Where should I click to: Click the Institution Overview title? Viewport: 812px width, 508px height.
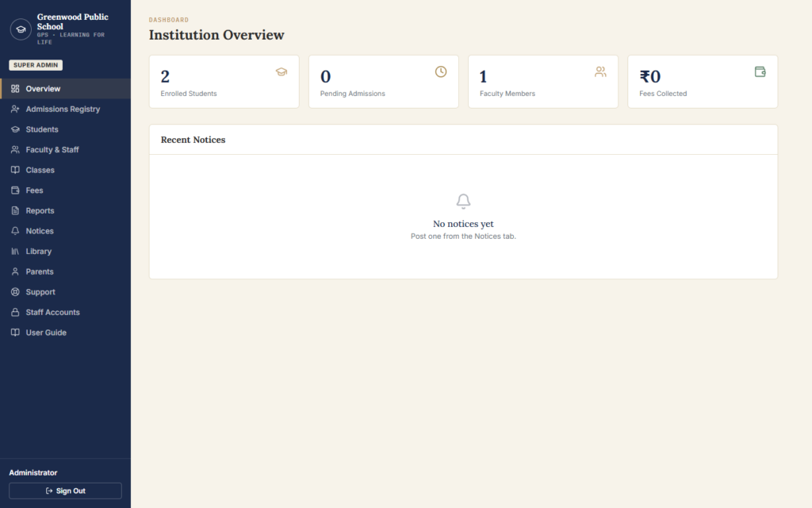click(216, 35)
